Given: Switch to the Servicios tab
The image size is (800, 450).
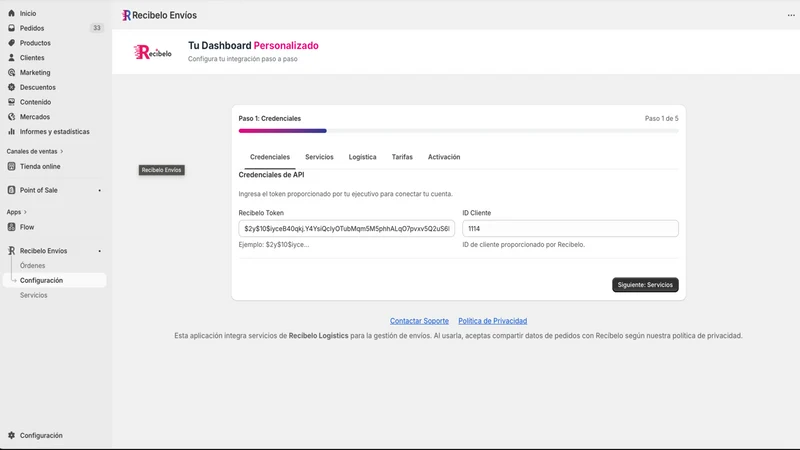Looking at the screenshot, I should tap(319, 157).
